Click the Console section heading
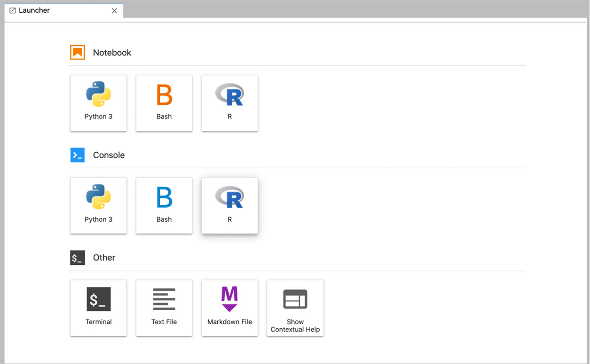590x364 pixels. coord(109,155)
